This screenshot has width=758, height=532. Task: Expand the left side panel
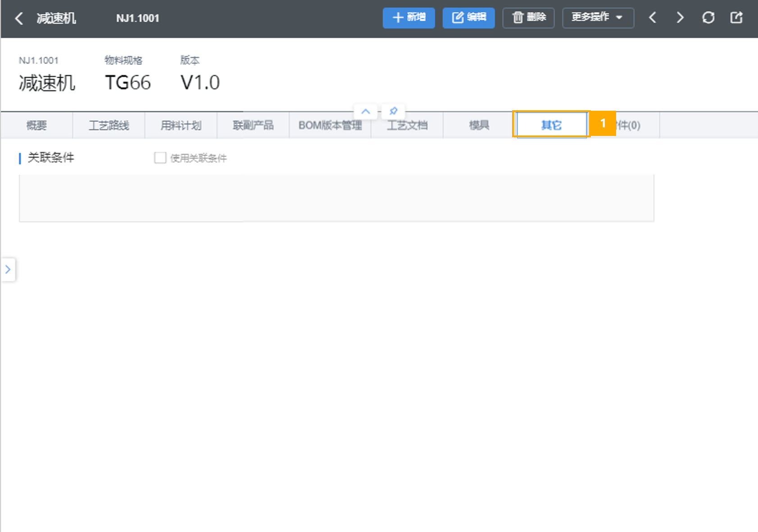[x=8, y=270]
